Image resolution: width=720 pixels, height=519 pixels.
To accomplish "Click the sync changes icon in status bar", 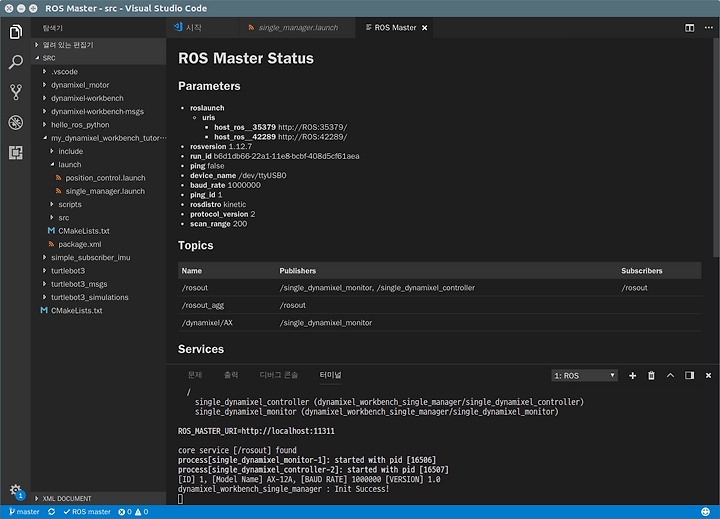I will click(51, 512).
